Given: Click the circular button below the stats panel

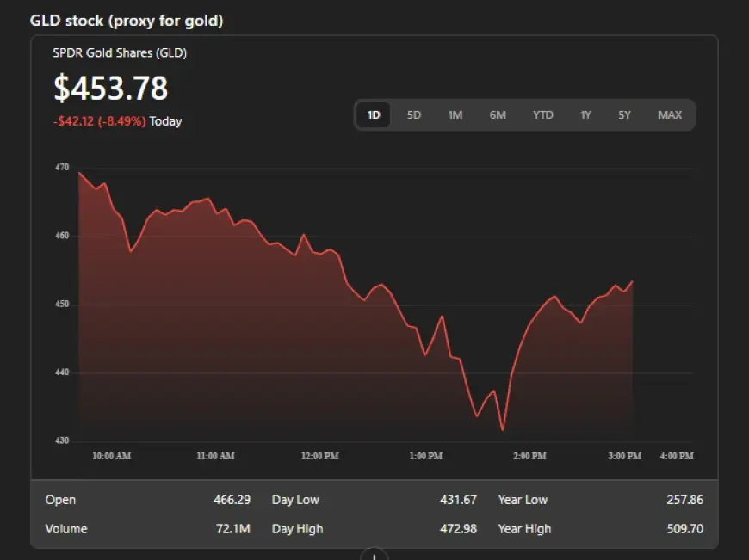Looking at the screenshot, I should pos(374,555).
